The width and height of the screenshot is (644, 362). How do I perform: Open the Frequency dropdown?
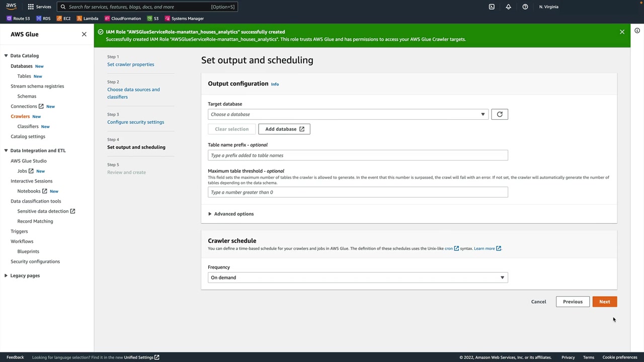pyautogui.click(x=358, y=278)
